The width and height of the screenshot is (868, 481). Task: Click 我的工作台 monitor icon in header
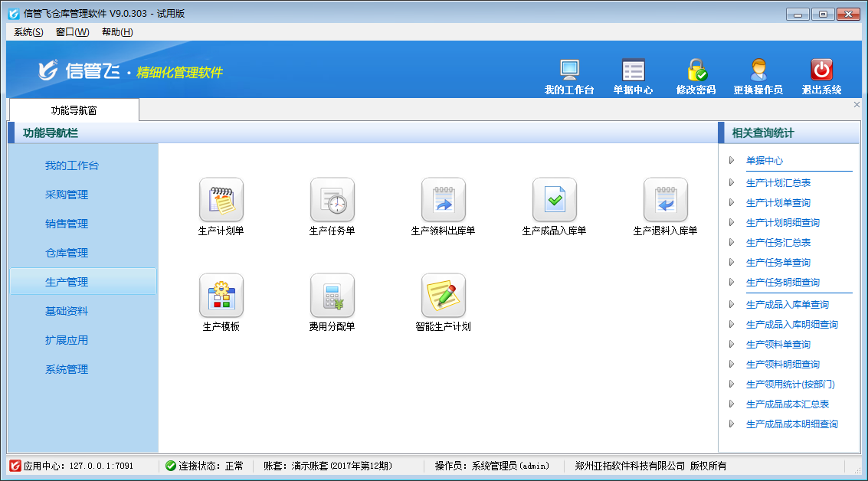569,70
